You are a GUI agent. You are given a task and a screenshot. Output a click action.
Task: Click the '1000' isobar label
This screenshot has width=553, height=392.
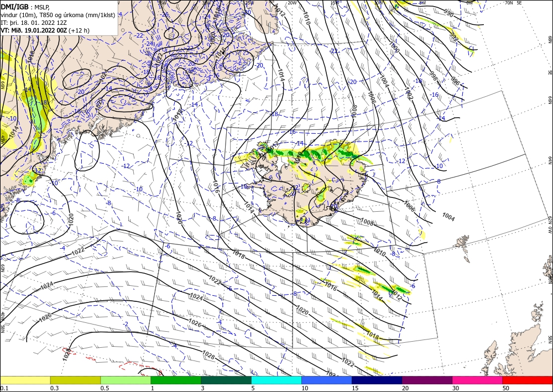pyautogui.click(x=394, y=47)
